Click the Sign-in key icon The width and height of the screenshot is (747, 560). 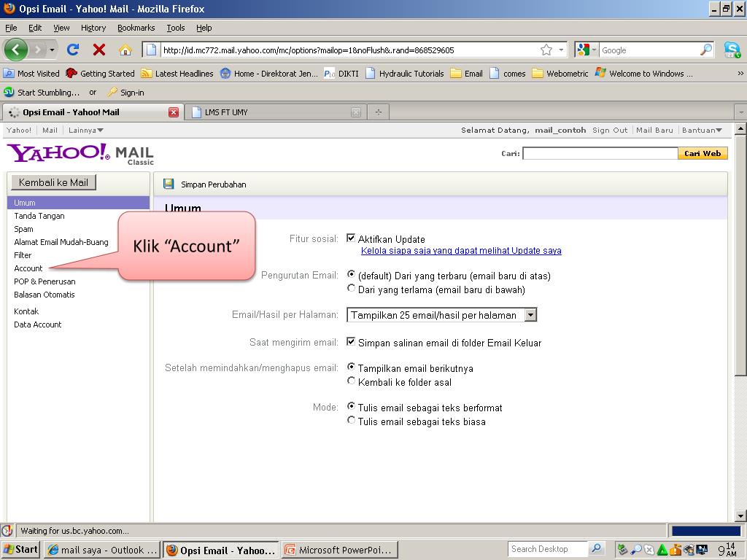(112, 92)
